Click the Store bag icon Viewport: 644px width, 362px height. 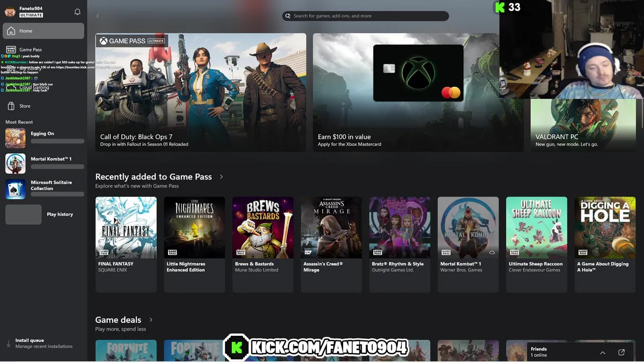(x=11, y=106)
